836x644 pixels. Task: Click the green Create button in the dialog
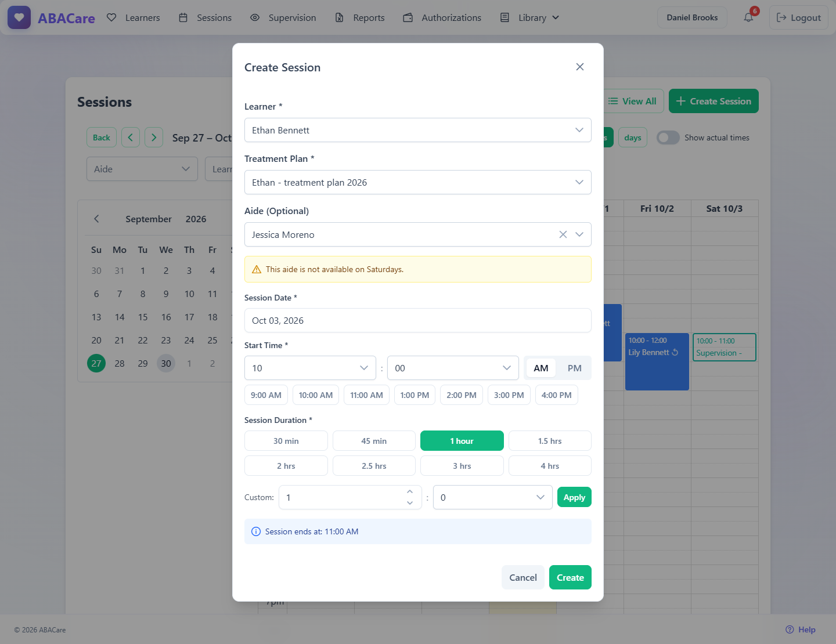pyautogui.click(x=570, y=577)
